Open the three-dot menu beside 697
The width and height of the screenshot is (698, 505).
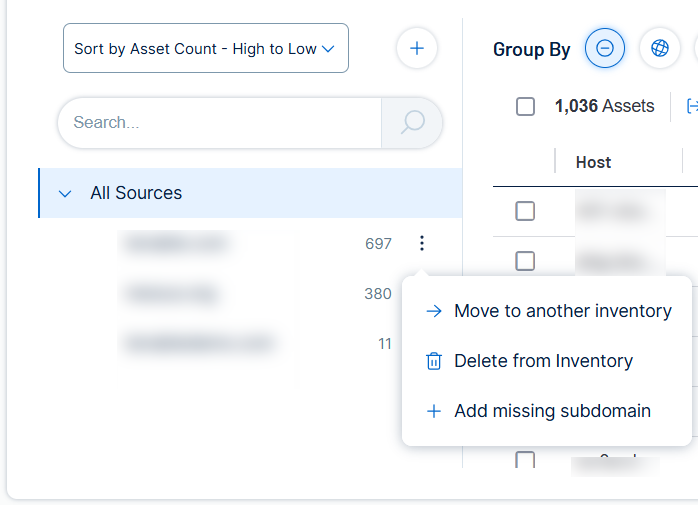(422, 243)
